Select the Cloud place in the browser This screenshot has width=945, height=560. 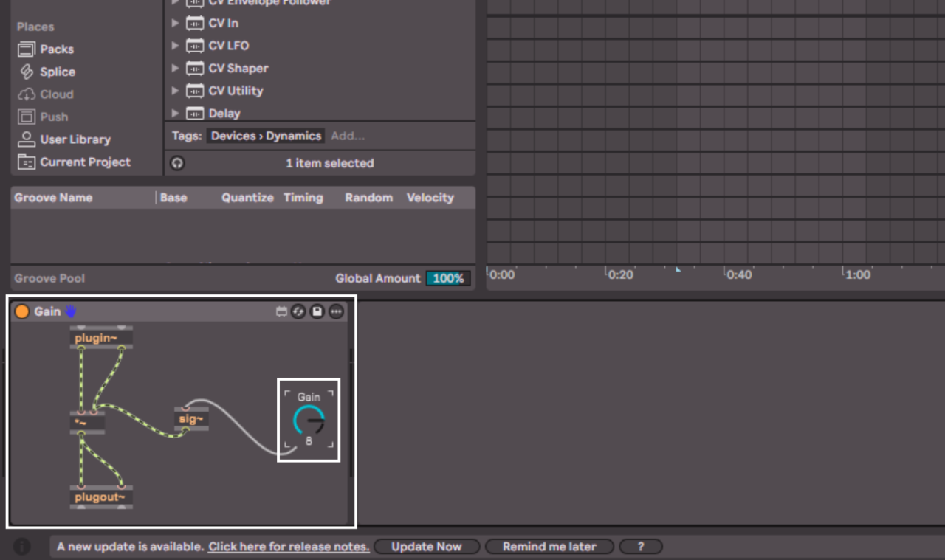(x=46, y=94)
